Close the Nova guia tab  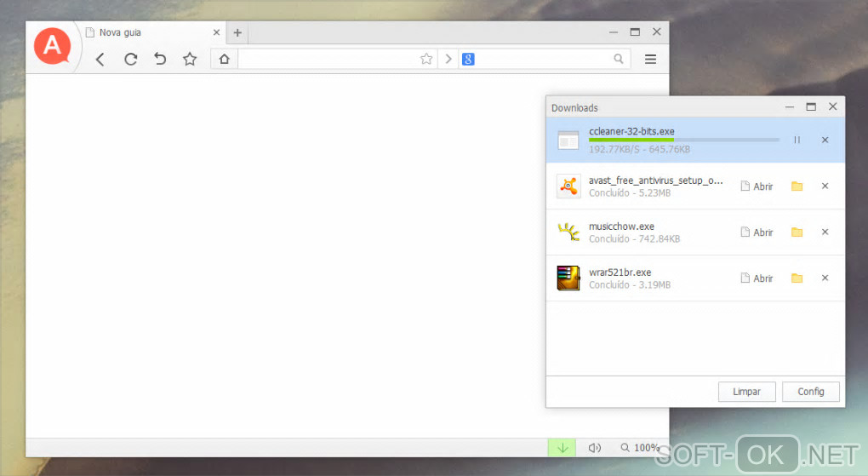(216, 32)
